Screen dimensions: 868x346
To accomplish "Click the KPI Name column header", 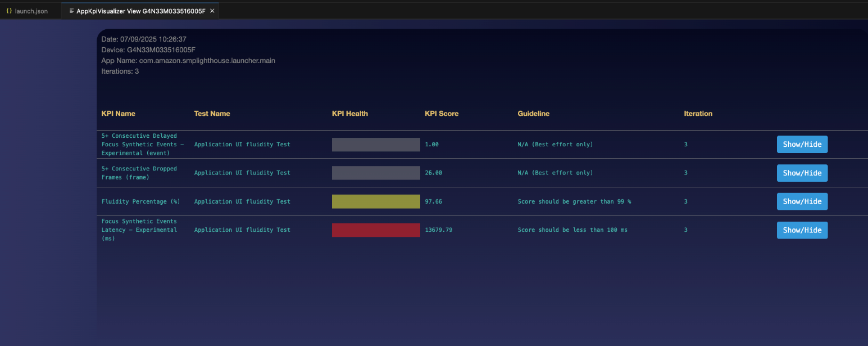I will (118, 114).
